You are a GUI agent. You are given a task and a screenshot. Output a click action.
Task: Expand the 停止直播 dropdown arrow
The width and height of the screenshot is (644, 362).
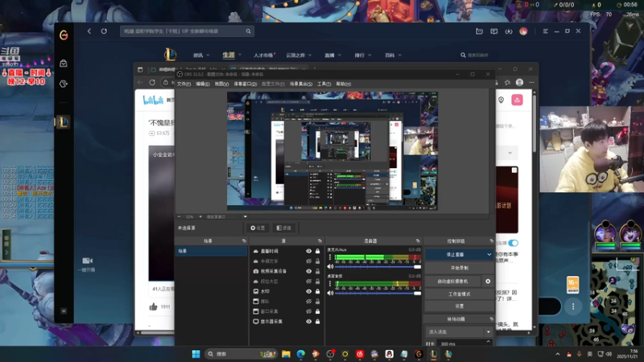click(x=489, y=254)
